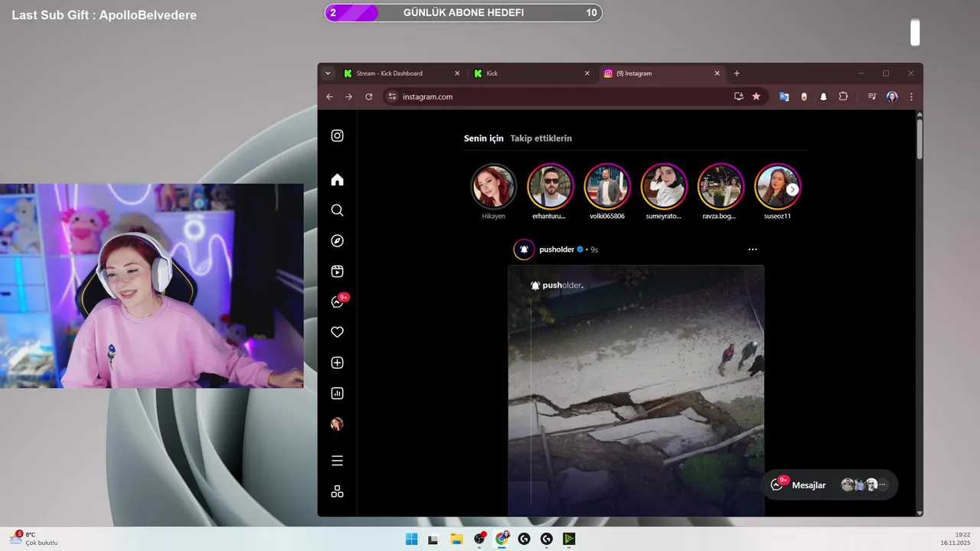Open the Snapchat ghost extension

coord(823,96)
